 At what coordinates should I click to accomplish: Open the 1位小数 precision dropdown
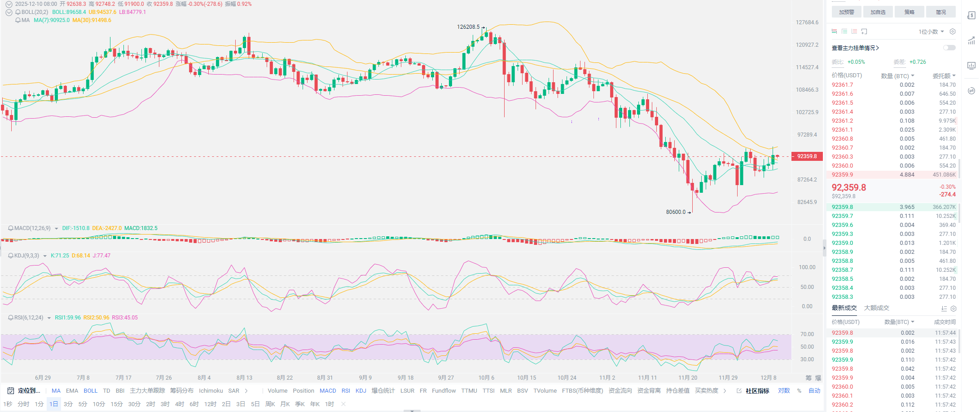931,31
